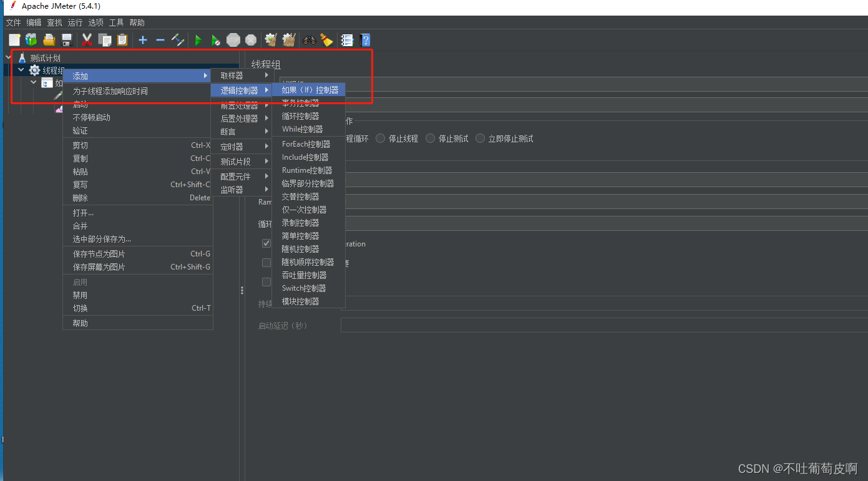This screenshot has width=868, height=481.
Task: Expand all nodes with the plus icon
Action: click(143, 40)
